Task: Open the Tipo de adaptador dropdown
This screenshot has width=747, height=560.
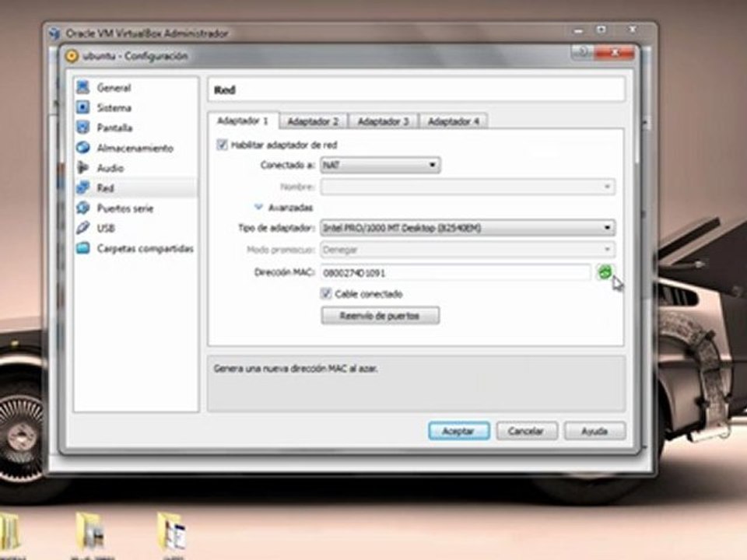Action: click(x=468, y=228)
